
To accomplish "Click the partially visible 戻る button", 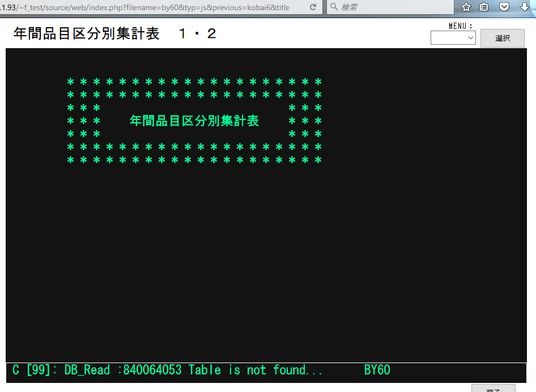I will pos(493,389).
